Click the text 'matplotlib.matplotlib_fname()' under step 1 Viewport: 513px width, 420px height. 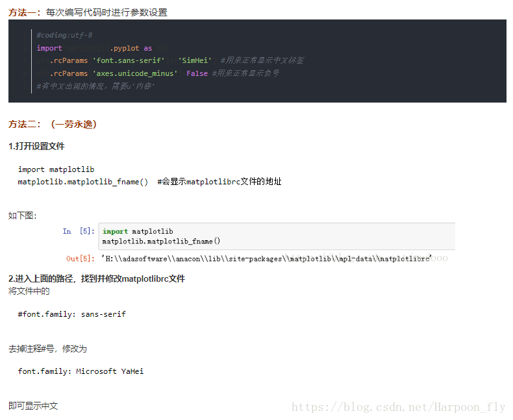click(82, 182)
